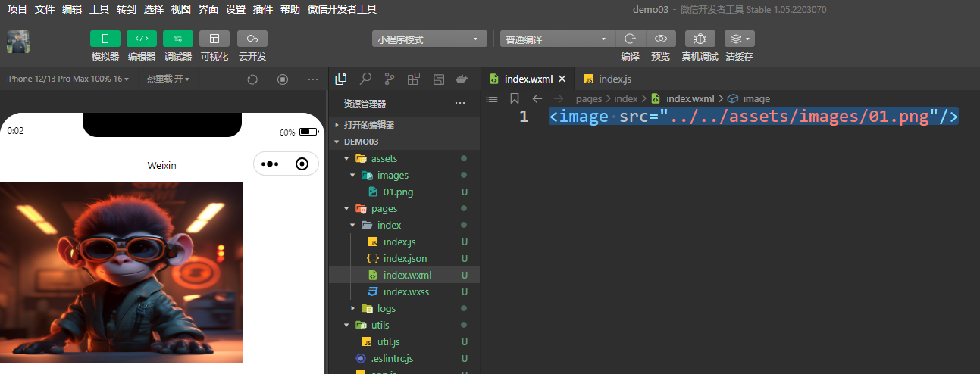Open util.js in the file tree
Image resolution: width=980 pixels, height=374 pixels.
[404, 341]
